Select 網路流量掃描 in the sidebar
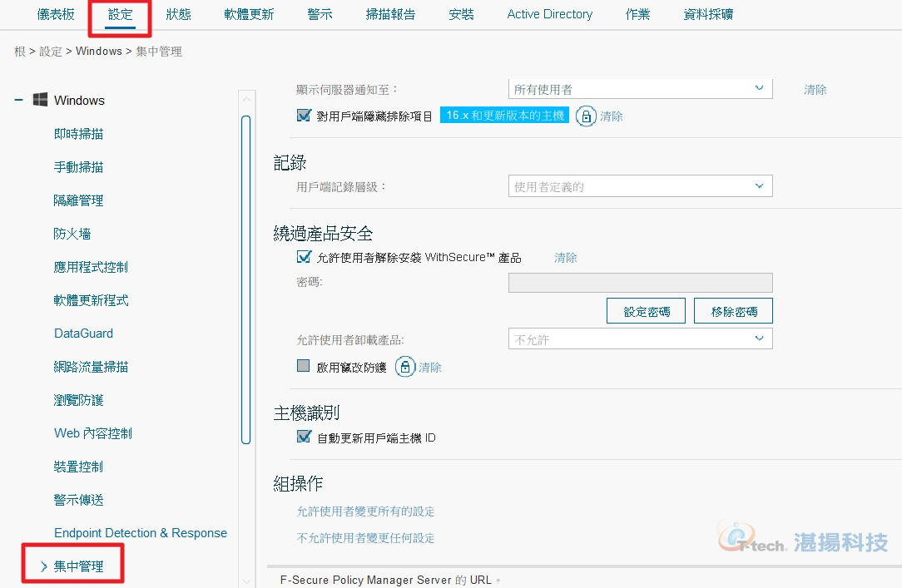 pyautogui.click(x=91, y=367)
